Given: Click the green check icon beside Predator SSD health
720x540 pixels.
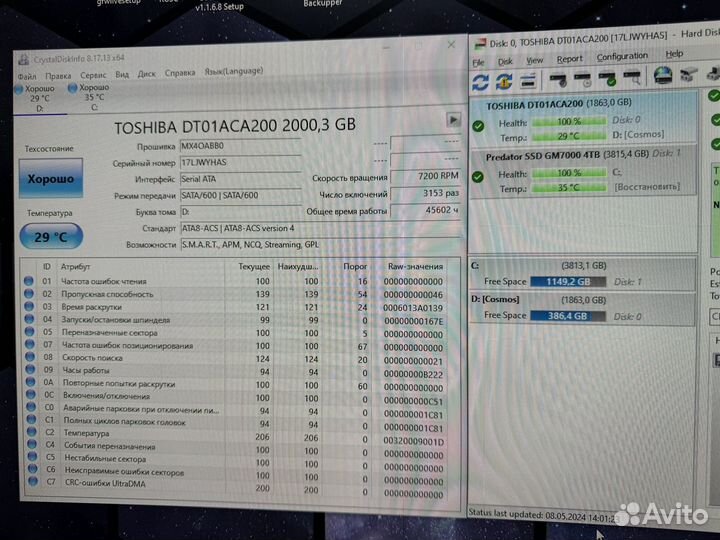Looking at the screenshot, I should coord(478,176).
